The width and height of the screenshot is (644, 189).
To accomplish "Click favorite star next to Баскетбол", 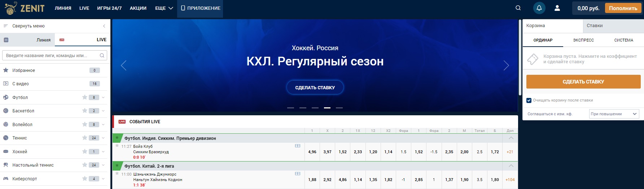I will (x=85, y=111).
